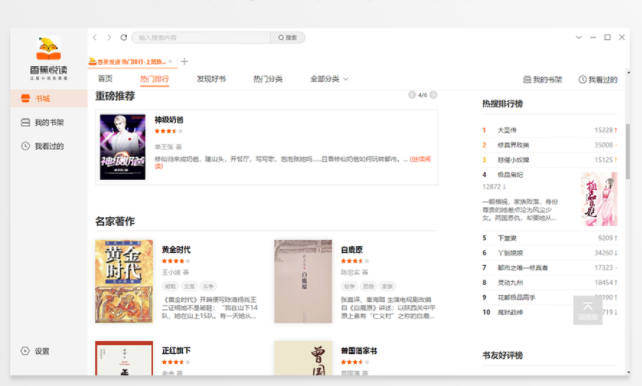Open 我看过的 from the top navigation bar
Screen dimensions: 642x386
click(x=598, y=79)
